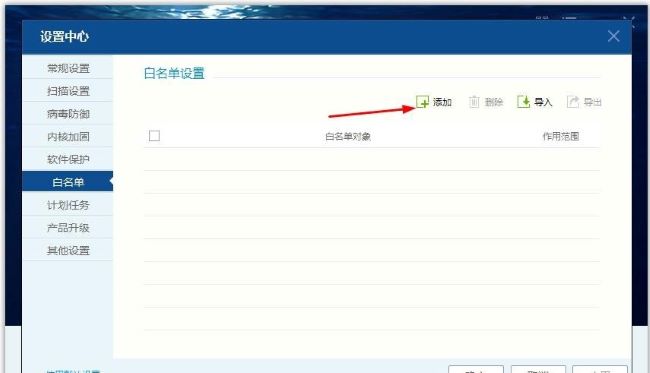Click the 导入 (import) icon
Viewport: 650px width, 373px height.
pos(524,102)
